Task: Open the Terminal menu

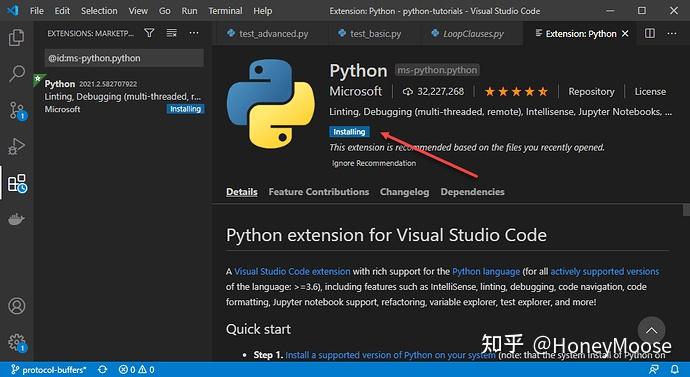Action: [225, 11]
